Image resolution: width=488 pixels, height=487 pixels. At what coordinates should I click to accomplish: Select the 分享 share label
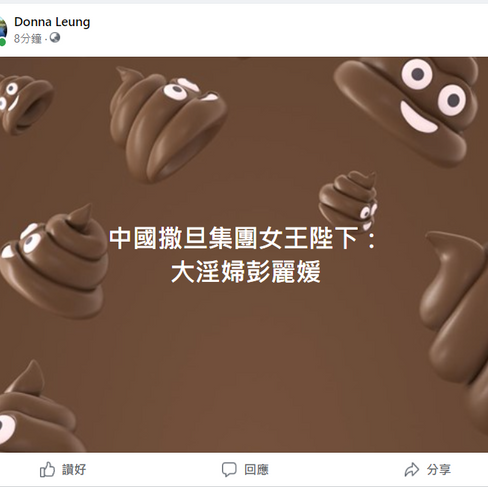pyautogui.click(x=439, y=470)
